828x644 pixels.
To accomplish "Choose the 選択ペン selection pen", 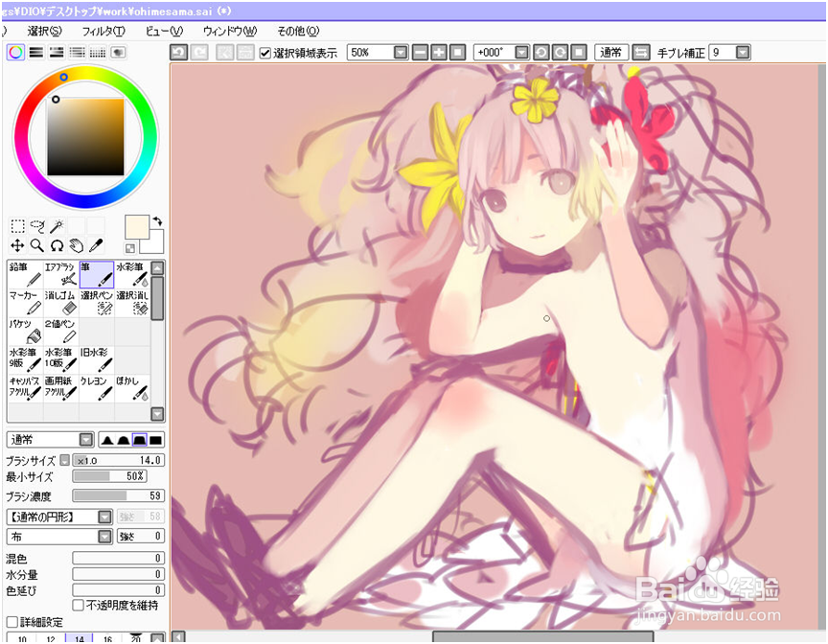I will [x=97, y=303].
